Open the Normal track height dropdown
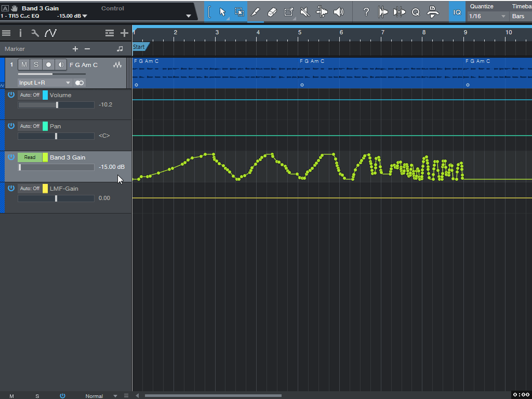 101,396
